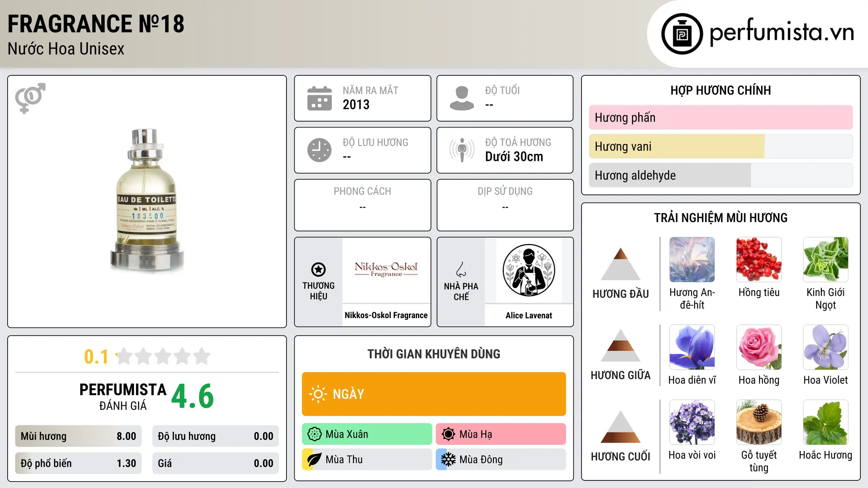Viewport: 868px width, 488px height.
Task: Click the Thời gian khuyên dùng heading
Action: [x=434, y=354]
